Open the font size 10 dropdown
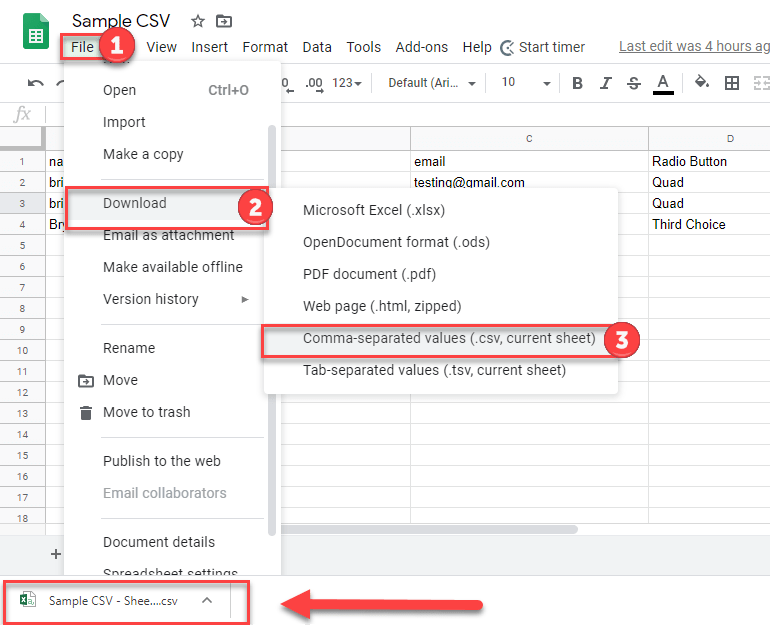Screen dimensions: 770x625 coord(525,82)
